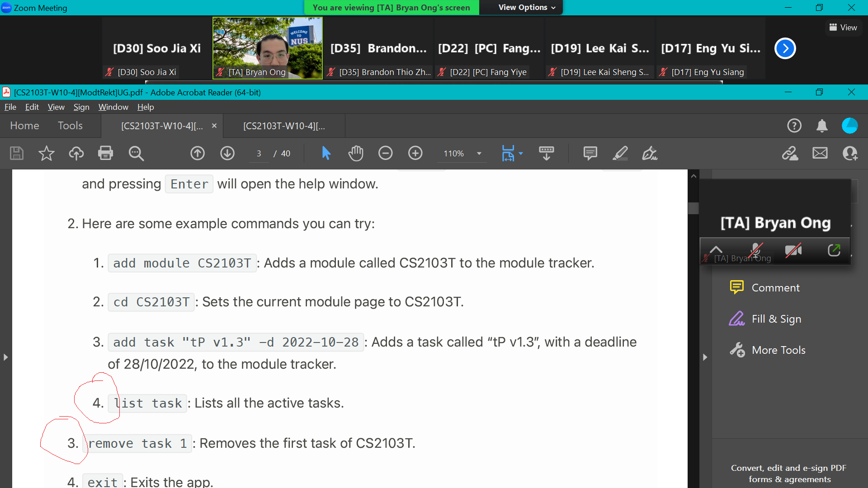Click the Add comment note icon
The width and height of the screenshot is (868, 488).
click(590, 154)
